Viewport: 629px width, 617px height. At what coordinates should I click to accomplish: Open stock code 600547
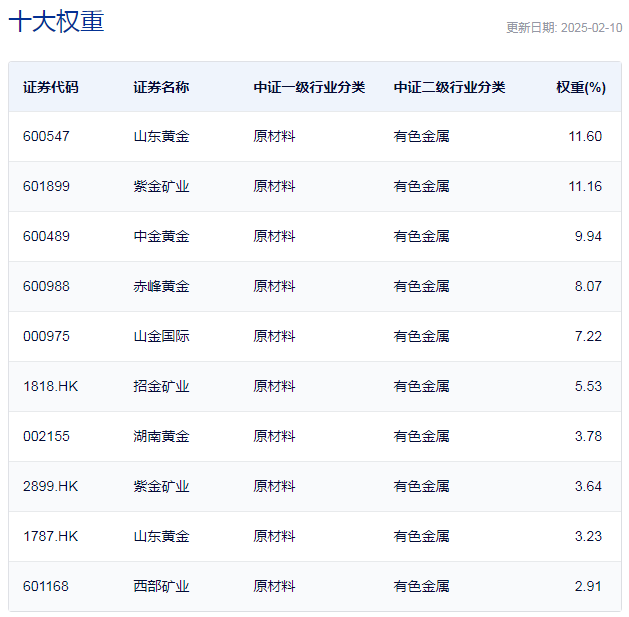click(x=46, y=136)
